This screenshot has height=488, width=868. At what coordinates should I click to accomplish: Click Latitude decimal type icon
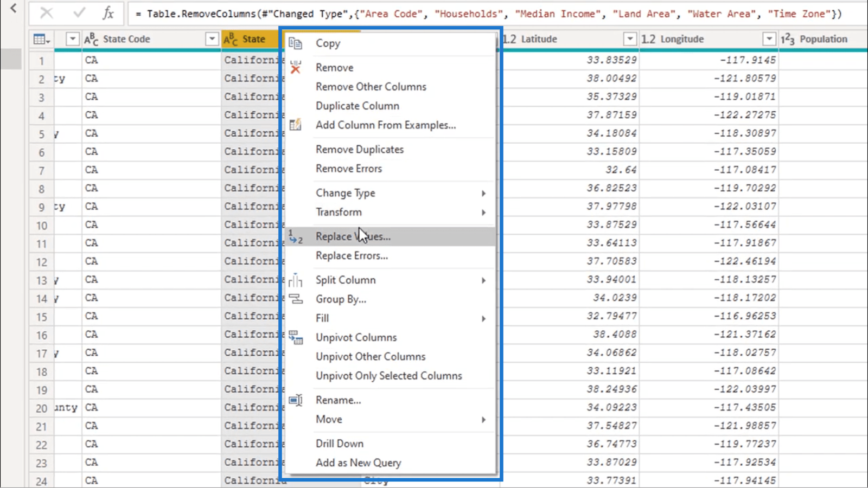(510, 39)
